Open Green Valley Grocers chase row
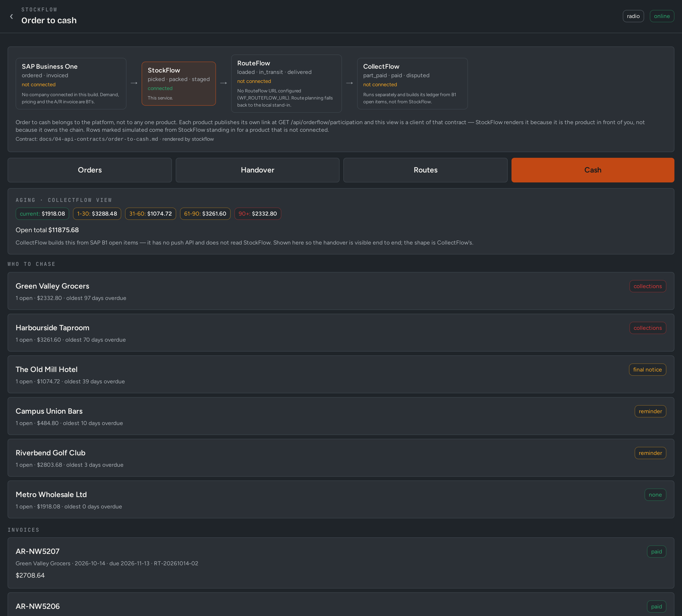Viewport: 682px width, 616px height. tap(341, 291)
